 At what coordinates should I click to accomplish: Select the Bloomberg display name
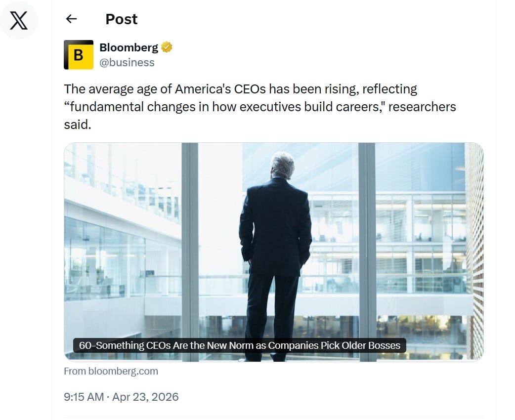coord(129,47)
